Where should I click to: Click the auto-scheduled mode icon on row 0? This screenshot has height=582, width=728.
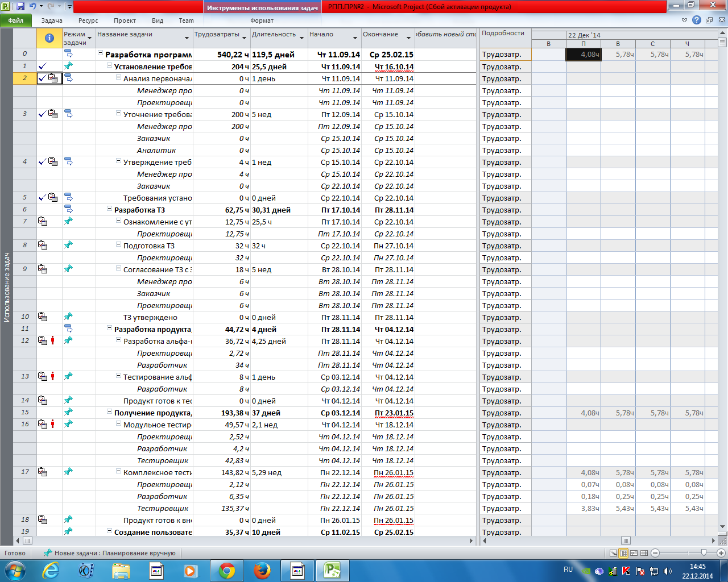tap(68, 54)
